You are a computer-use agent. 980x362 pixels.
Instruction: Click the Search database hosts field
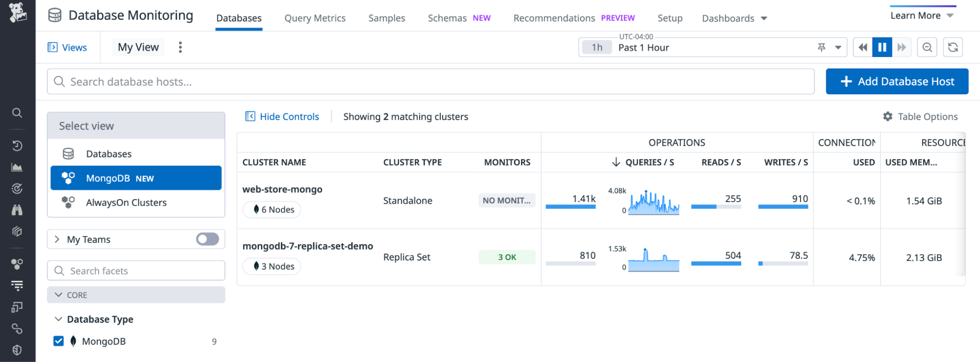click(x=430, y=81)
